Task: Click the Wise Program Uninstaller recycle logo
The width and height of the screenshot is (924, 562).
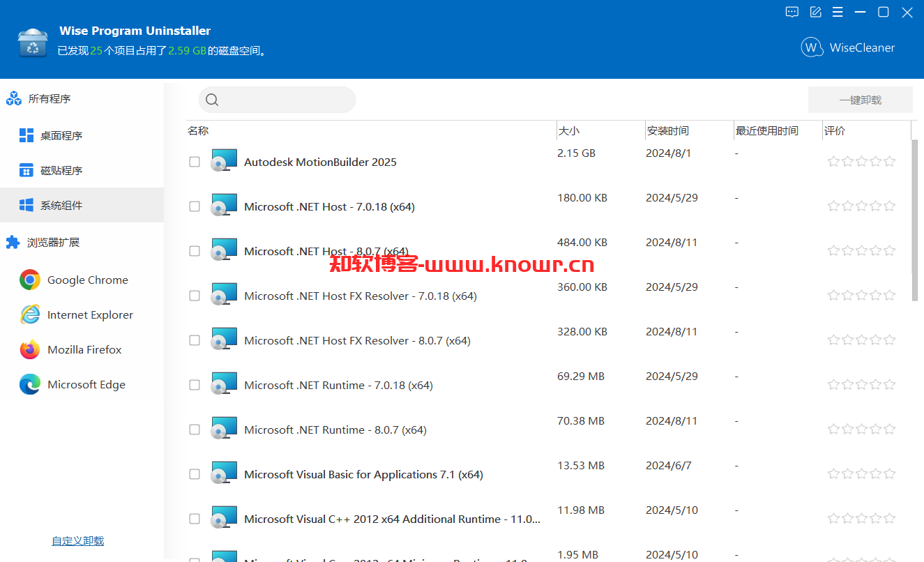Action: point(33,43)
